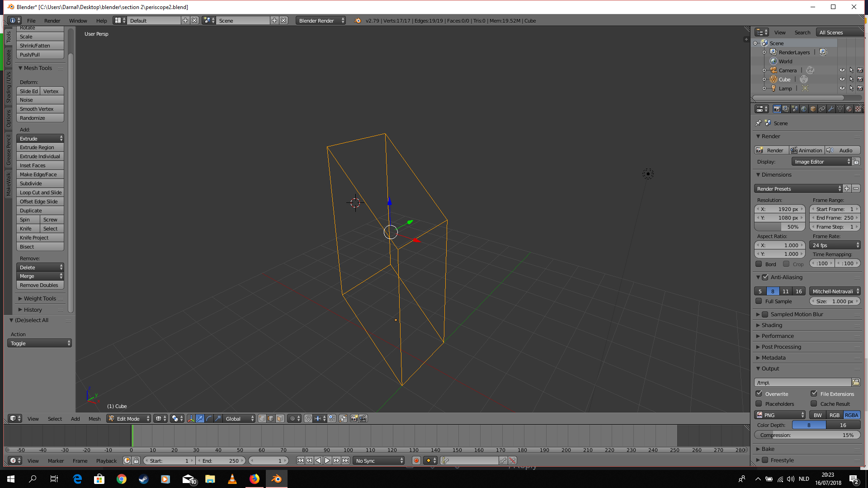Open the Add menu in 3D view header
This screenshot has width=868, height=488.
(75, 418)
